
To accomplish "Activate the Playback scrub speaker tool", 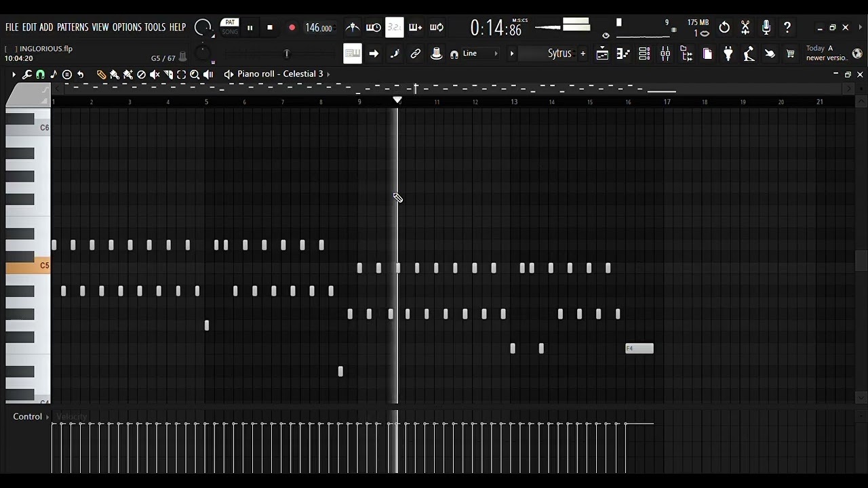I will [208, 75].
